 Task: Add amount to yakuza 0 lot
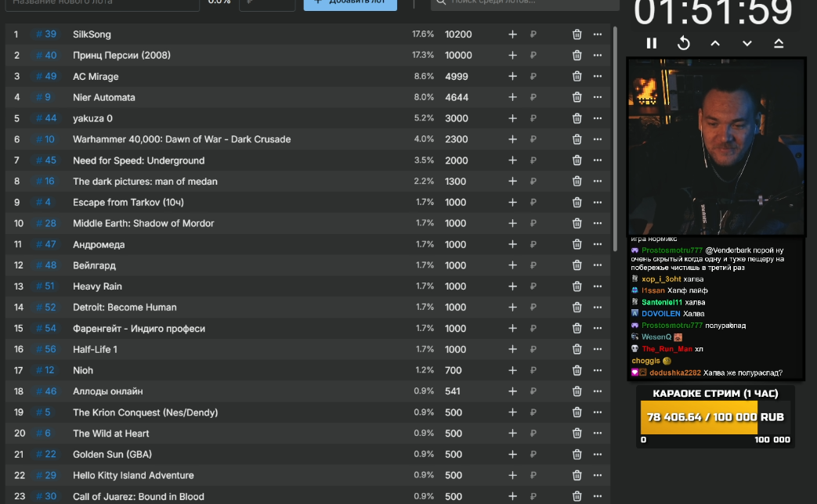pos(513,118)
